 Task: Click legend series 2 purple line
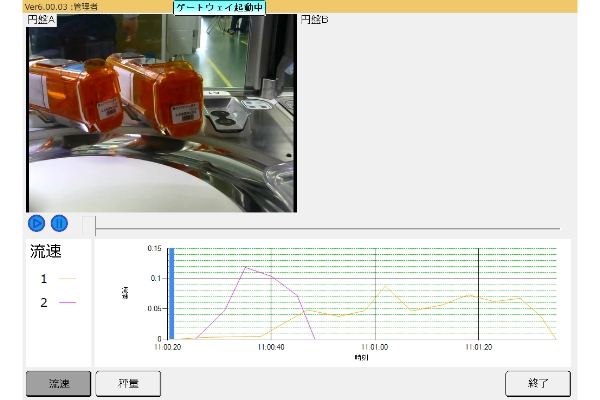point(67,302)
